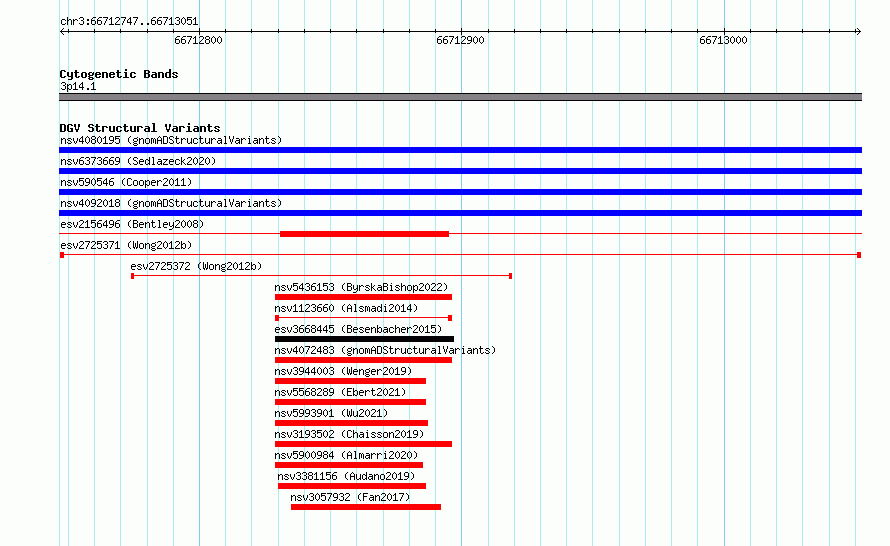
Task: Click the DGV Structural Variants track title
Action: [x=140, y=128]
